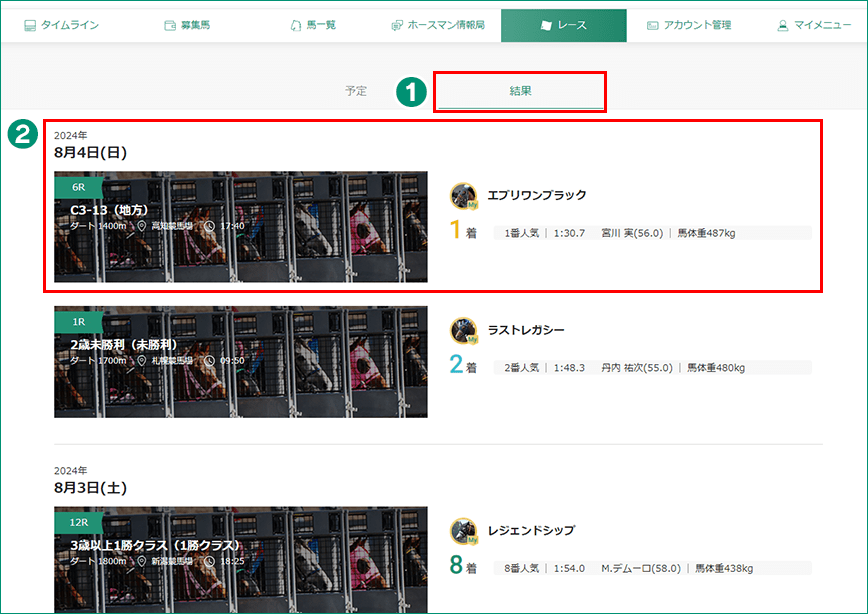Click the location pin icon beside 新潟競馬場

click(x=142, y=561)
